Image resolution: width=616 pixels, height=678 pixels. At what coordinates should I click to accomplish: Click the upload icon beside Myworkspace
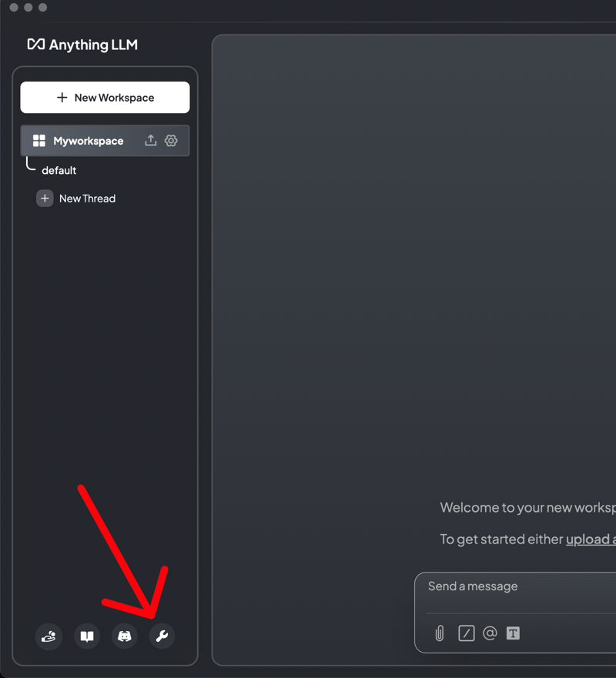[x=151, y=140]
